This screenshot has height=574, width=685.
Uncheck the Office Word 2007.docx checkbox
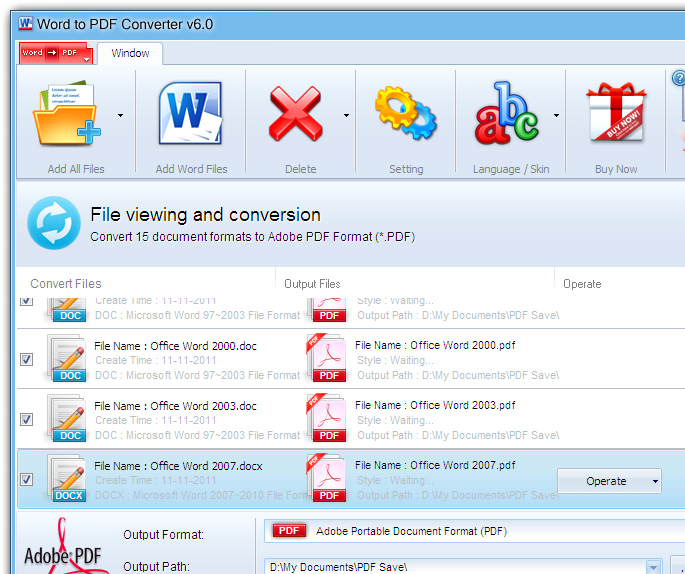(27, 479)
